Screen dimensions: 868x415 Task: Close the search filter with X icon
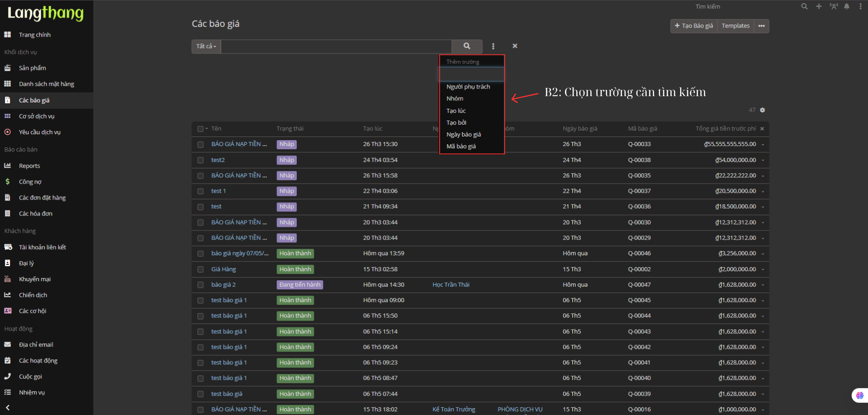pyautogui.click(x=515, y=46)
